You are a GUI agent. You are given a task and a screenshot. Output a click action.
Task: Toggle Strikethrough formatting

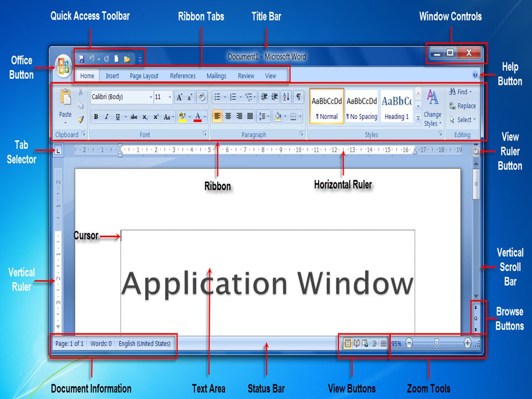coord(134,117)
